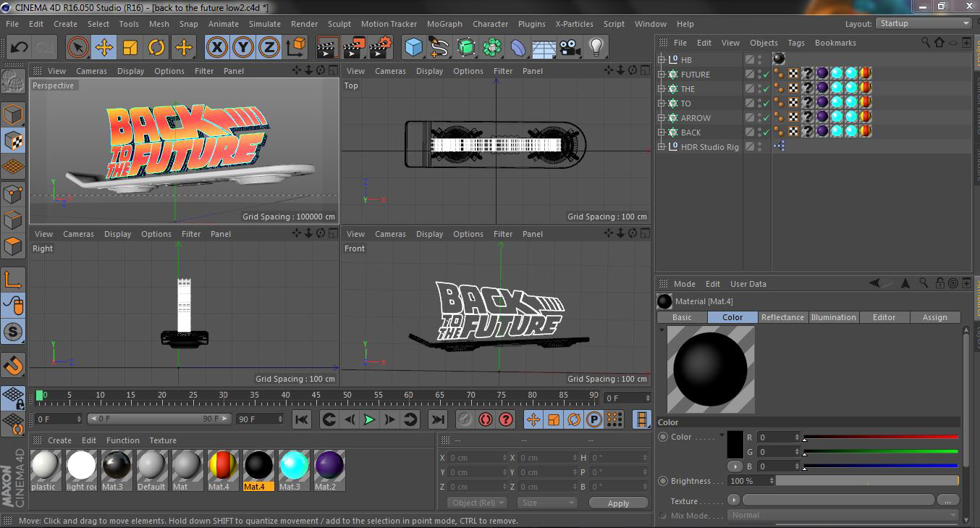Adjust the red R color slider
Image resolution: width=980 pixels, height=528 pixels.
[880, 437]
